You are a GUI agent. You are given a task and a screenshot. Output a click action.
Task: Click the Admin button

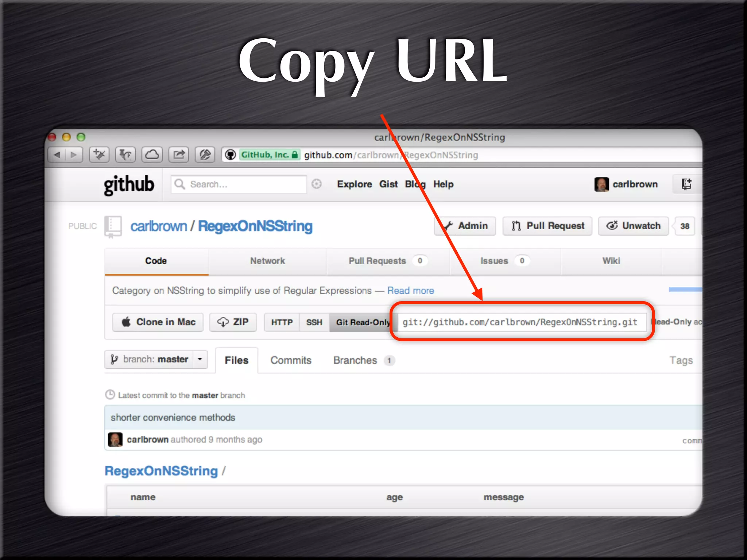[465, 226]
